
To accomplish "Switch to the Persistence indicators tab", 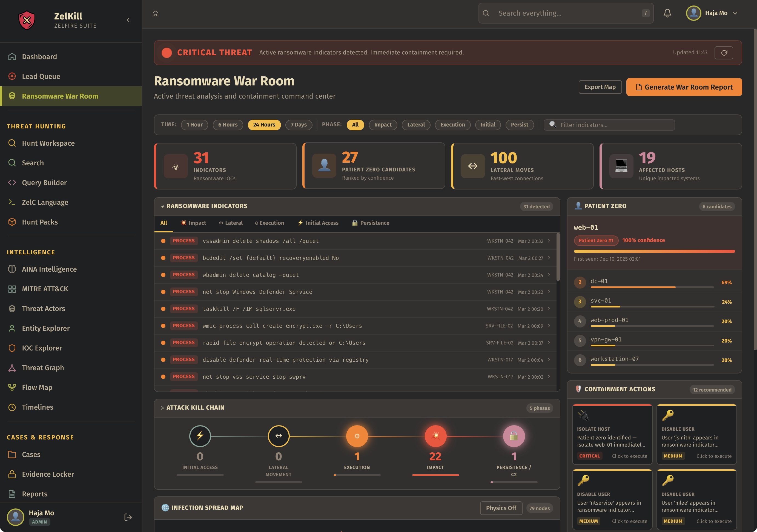I will click(371, 223).
